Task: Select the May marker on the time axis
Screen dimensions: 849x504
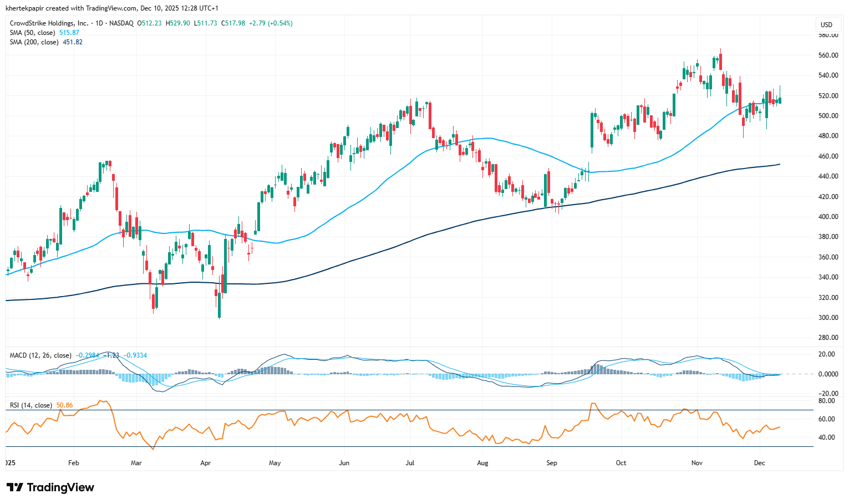Action: (274, 463)
